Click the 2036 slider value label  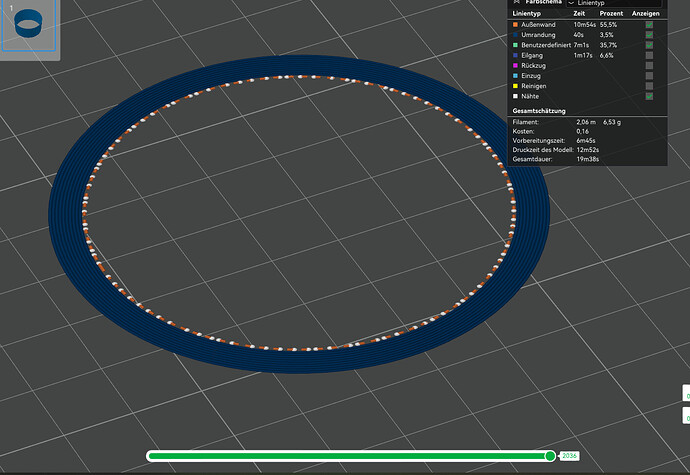coord(569,456)
